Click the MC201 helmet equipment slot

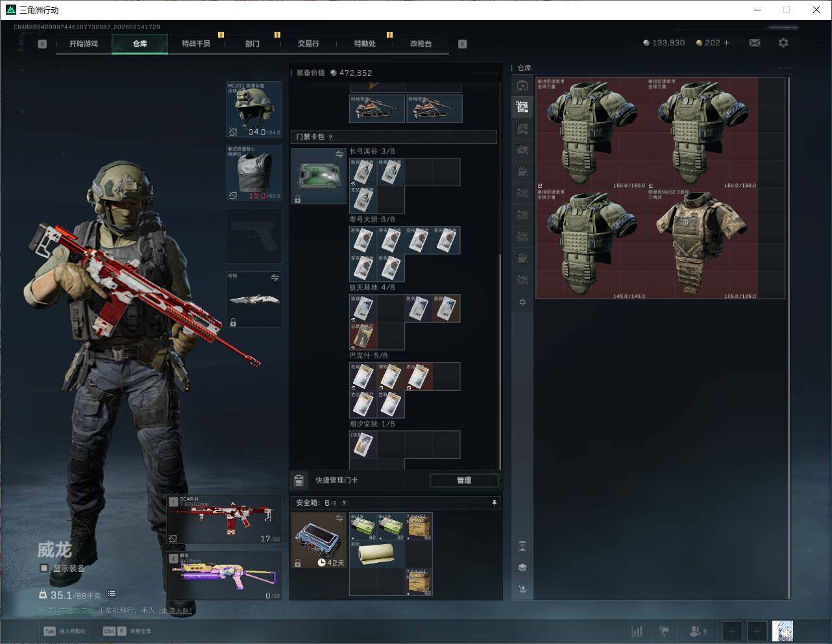click(x=254, y=109)
